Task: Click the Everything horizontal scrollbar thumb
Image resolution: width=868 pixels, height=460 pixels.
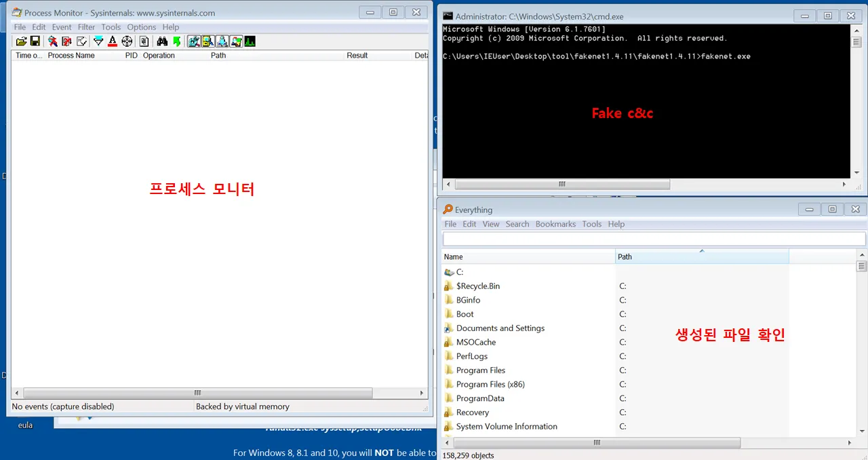Action: [597, 442]
